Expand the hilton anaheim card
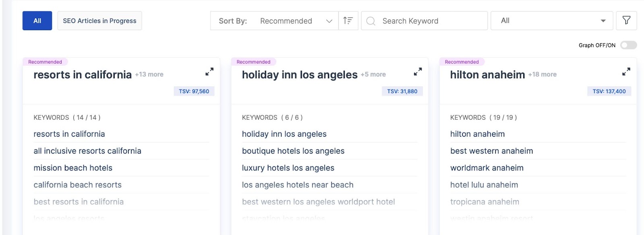This screenshot has width=644, height=235. pyautogui.click(x=626, y=72)
